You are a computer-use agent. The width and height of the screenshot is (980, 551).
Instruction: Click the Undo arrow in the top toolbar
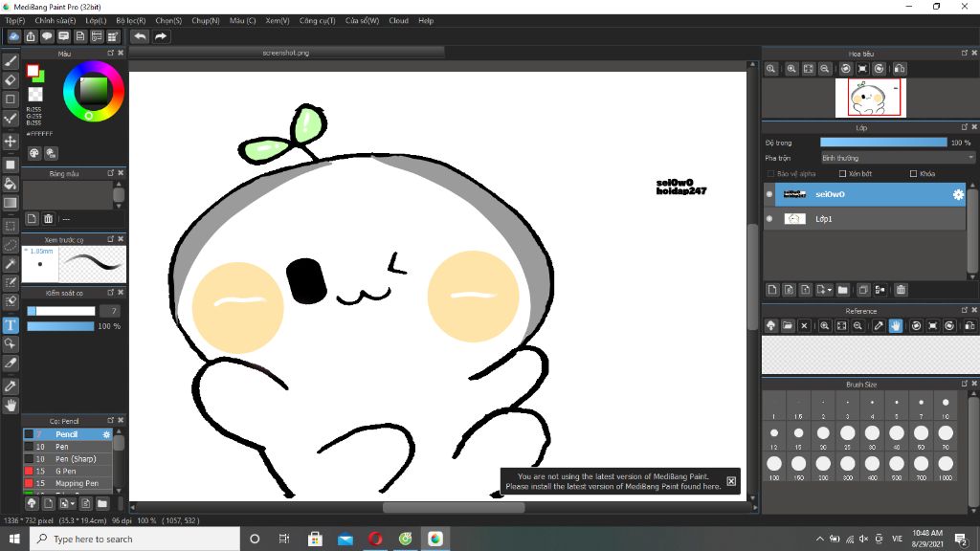141,36
